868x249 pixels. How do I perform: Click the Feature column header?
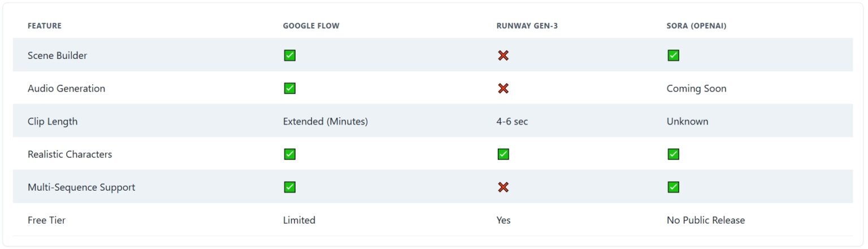45,26
